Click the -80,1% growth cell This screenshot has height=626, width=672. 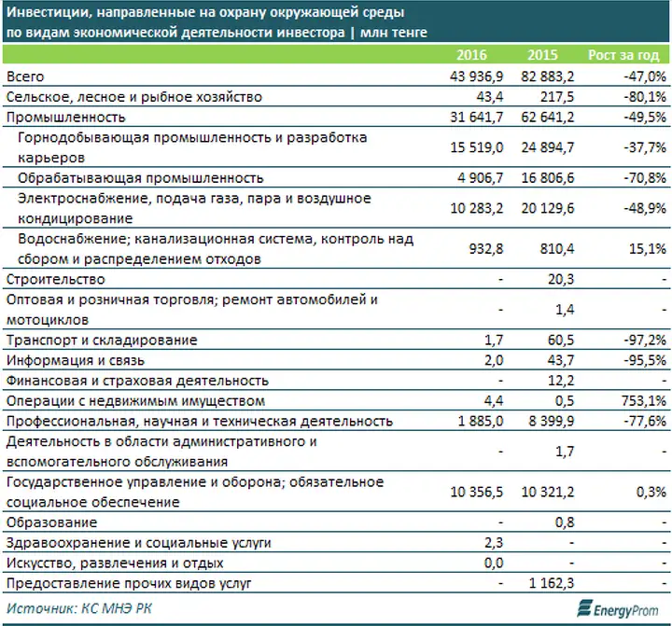click(645, 97)
